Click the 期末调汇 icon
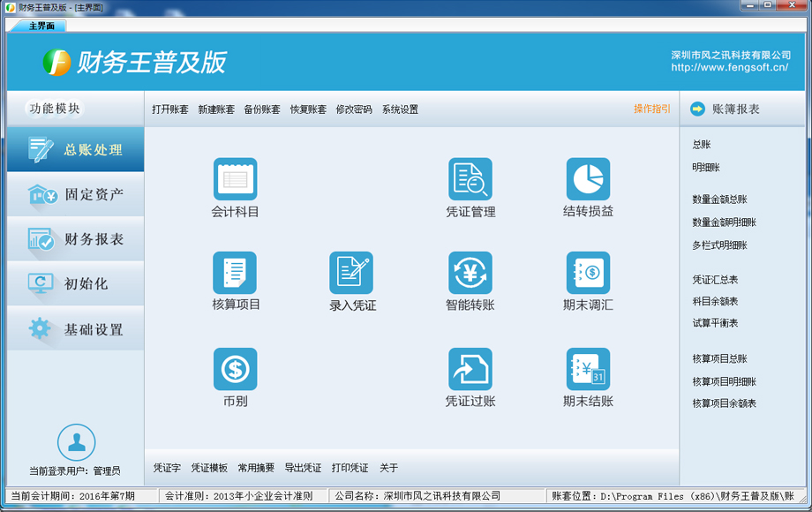Viewport: 812px width, 512px height. (x=588, y=273)
